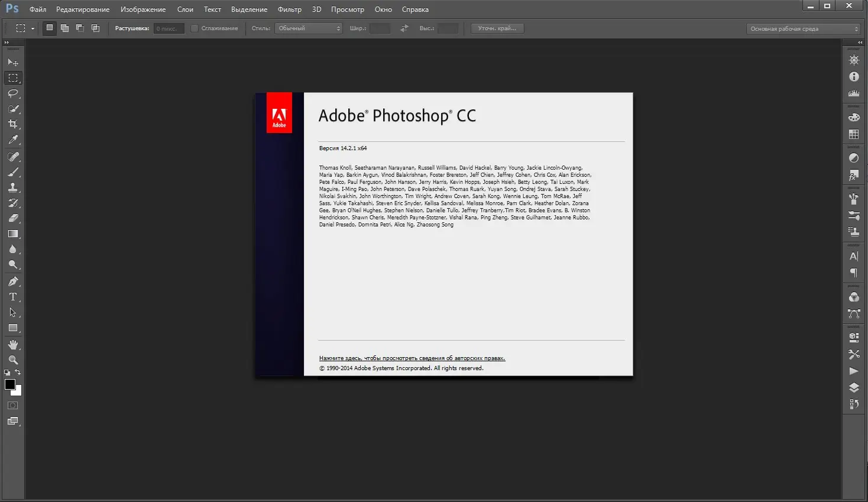Select the Horizontal Type tool
Viewport: 868px width, 502px height.
coord(13,297)
